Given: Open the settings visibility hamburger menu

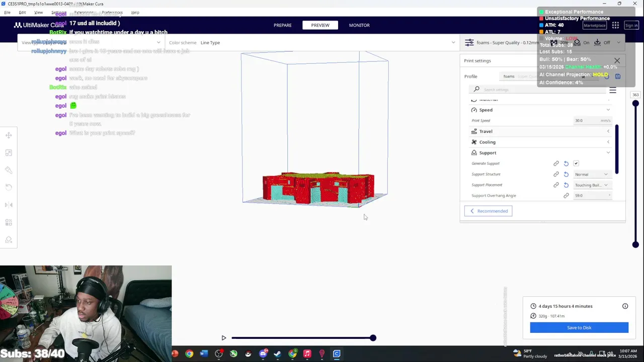Looking at the screenshot, I should [x=613, y=90].
